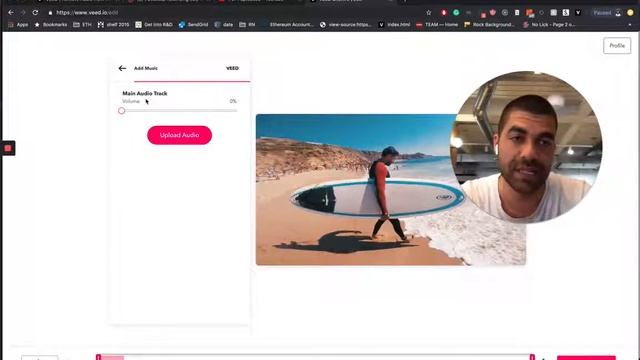
Task: Click the browser back button
Action: [11, 13]
